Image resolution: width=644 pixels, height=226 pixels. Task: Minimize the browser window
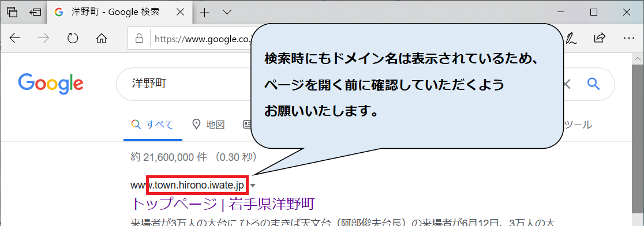tap(561, 12)
